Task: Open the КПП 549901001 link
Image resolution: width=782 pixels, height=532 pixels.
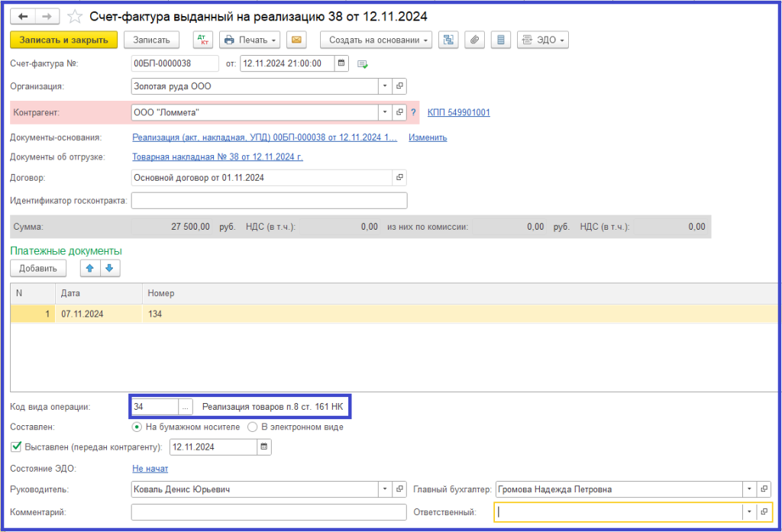Action: [x=458, y=113]
